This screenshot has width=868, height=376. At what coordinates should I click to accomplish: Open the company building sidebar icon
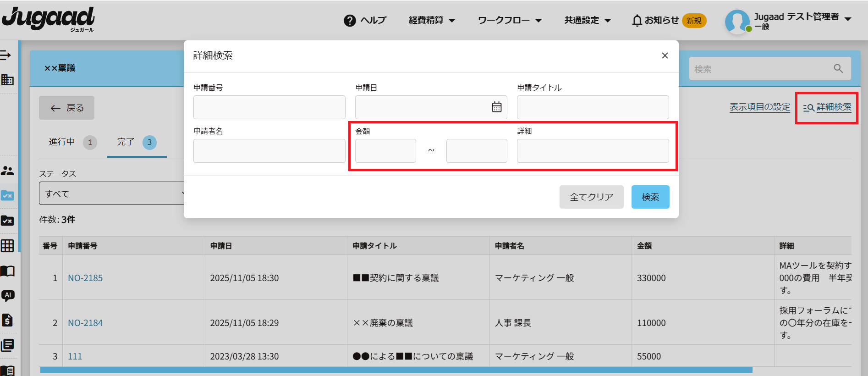tap(7, 80)
